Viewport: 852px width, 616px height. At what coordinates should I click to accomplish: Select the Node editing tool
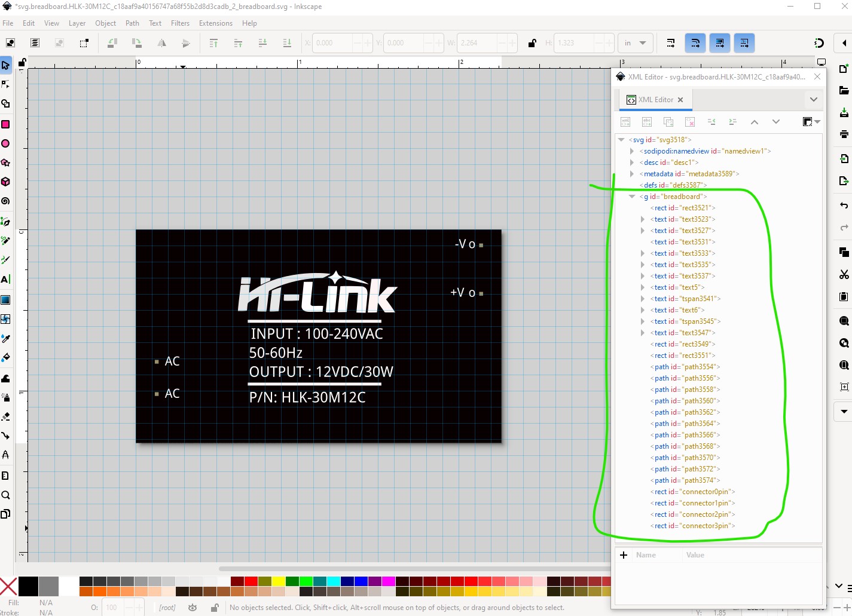[x=5, y=84]
